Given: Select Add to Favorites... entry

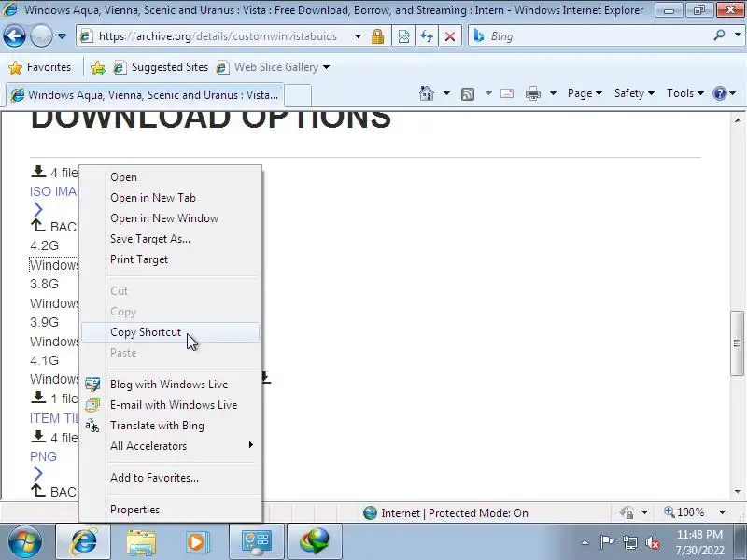Looking at the screenshot, I should coord(171,478).
